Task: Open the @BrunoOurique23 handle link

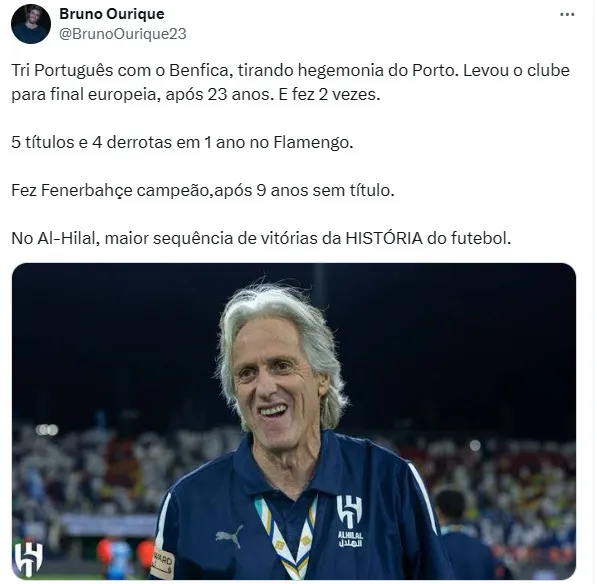Action: [123, 34]
